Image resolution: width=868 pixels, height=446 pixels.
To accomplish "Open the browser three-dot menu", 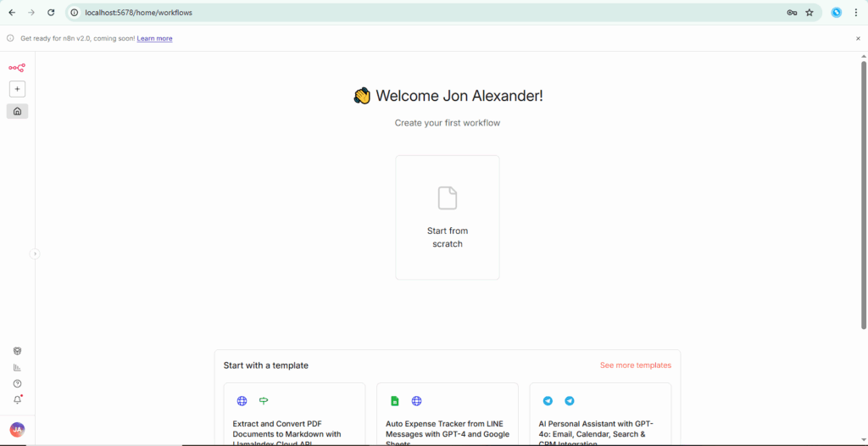I will [856, 12].
